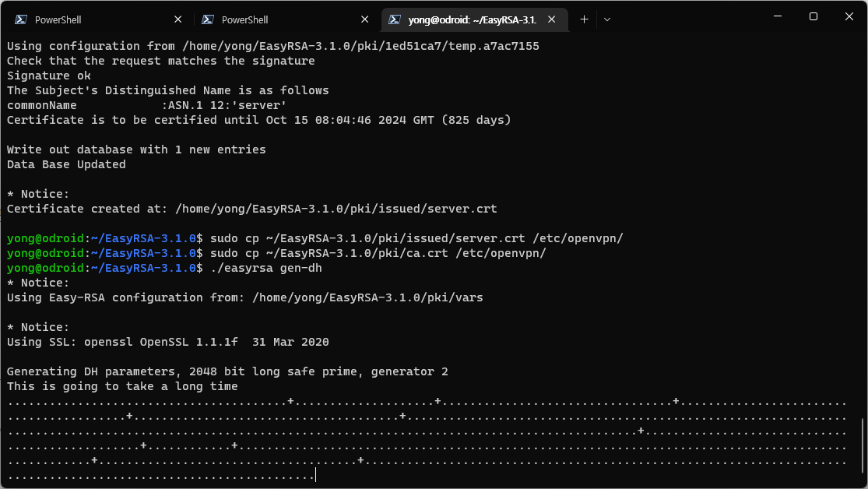Viewport: 868px width, 489px height.
Task: Click the yong@odroid tab's terminal icon
Action: 395,19
